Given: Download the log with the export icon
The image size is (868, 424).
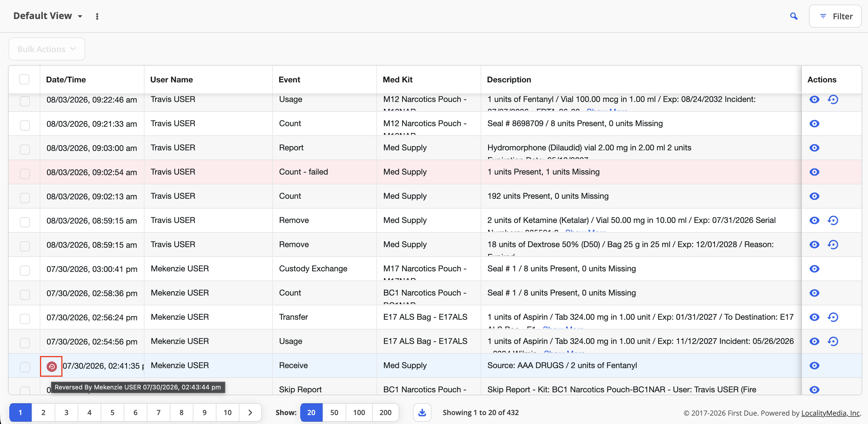Looking at the screenshot, I should [422, 412].
